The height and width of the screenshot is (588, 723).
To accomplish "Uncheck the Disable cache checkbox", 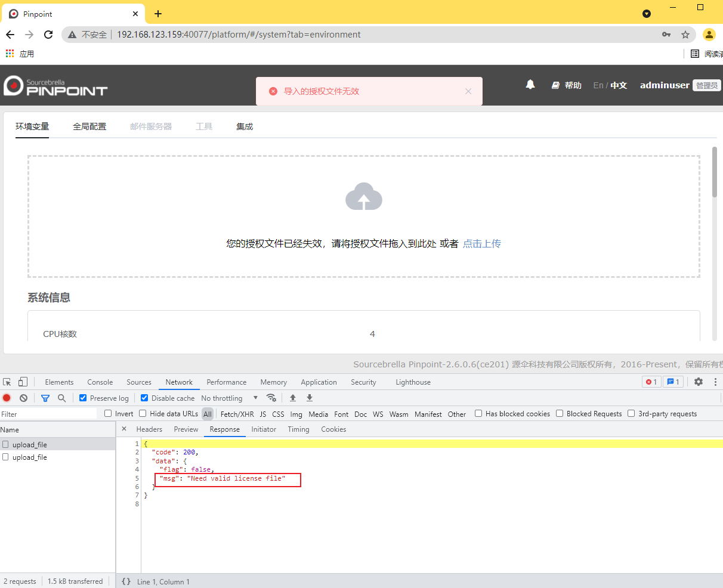I will 144,398.
